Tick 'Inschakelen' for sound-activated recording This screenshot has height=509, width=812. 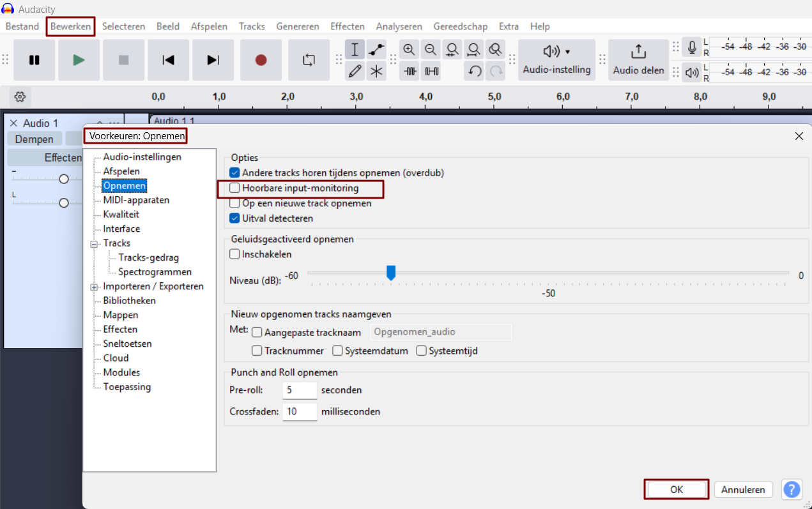(x=234, y=254)
